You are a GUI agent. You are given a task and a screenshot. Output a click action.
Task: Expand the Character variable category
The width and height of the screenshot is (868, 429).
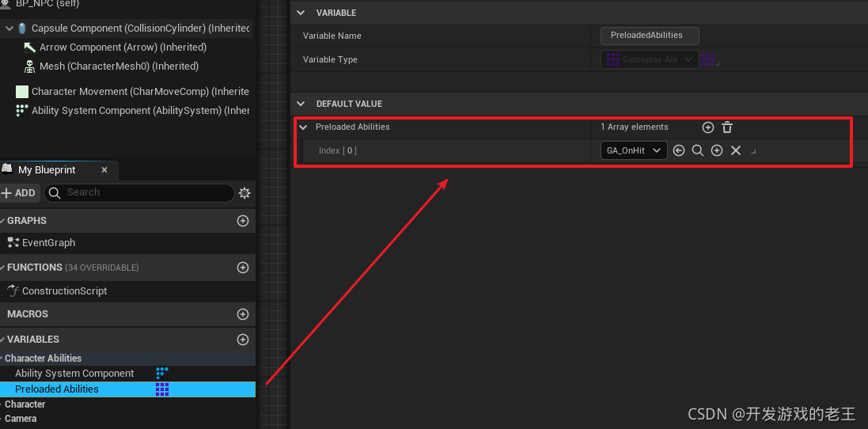[25, 404]
